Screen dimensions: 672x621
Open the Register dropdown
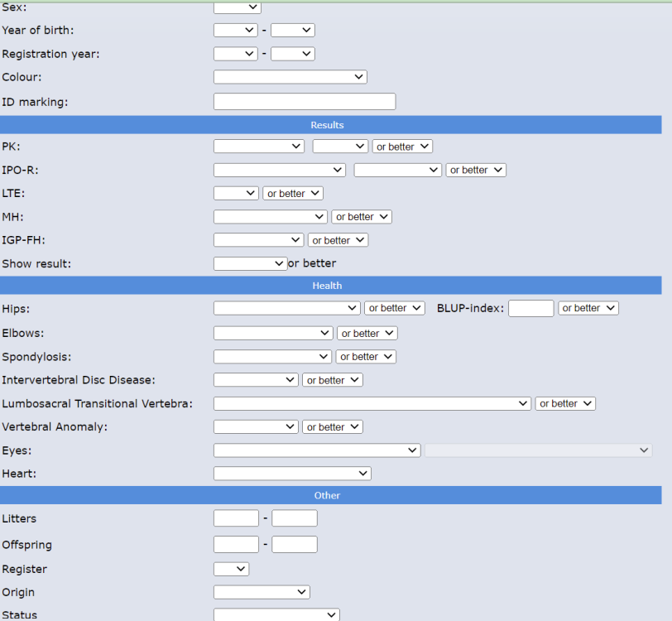pyautogui.click(x=231, y=570)
